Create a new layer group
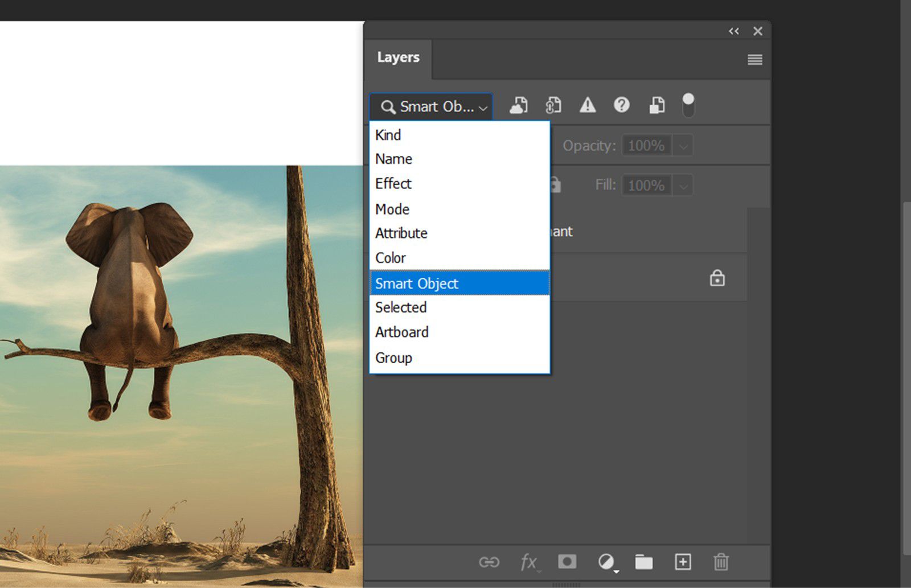This screenshot has width=911, height=588. click(x=644, y=562)
